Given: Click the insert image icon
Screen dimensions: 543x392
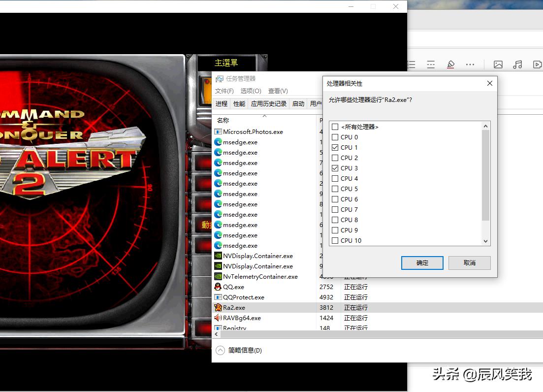Looking at the screenshot, I should tap(498, 64).
